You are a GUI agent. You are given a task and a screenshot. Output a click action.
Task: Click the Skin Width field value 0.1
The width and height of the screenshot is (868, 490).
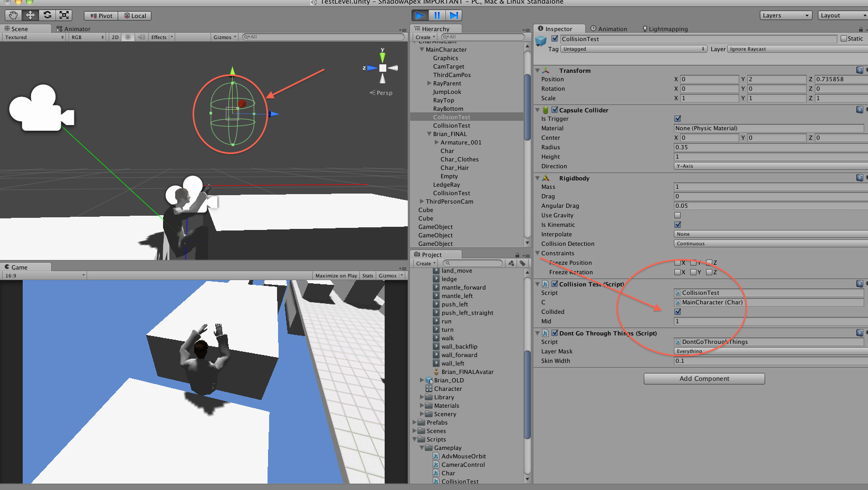pyautogui.click(x=771, y=361)
